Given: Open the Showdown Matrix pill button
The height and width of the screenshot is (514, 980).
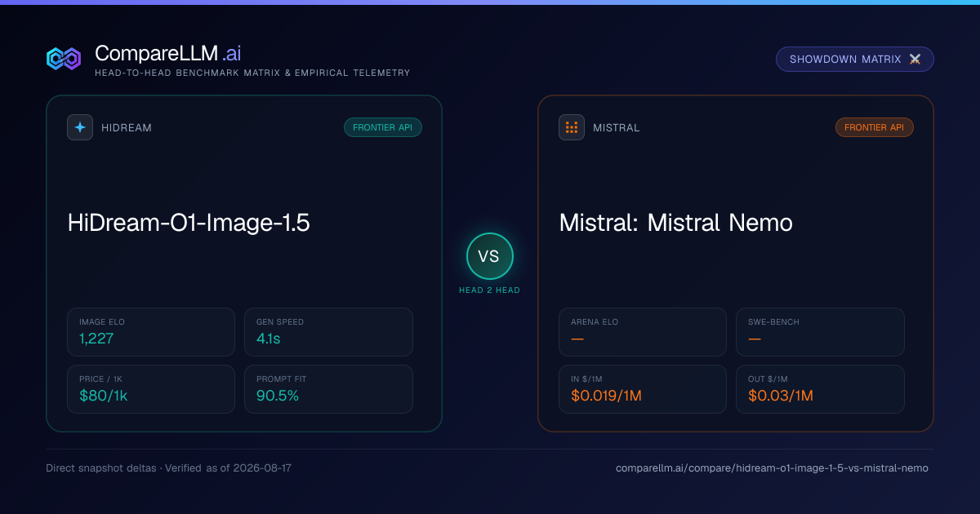Looking at the screenshot, I should click(x=855, y=60).
